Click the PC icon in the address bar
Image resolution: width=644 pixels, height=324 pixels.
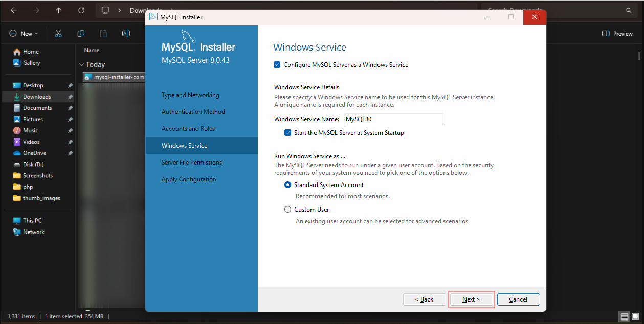[x=105, y=10]
